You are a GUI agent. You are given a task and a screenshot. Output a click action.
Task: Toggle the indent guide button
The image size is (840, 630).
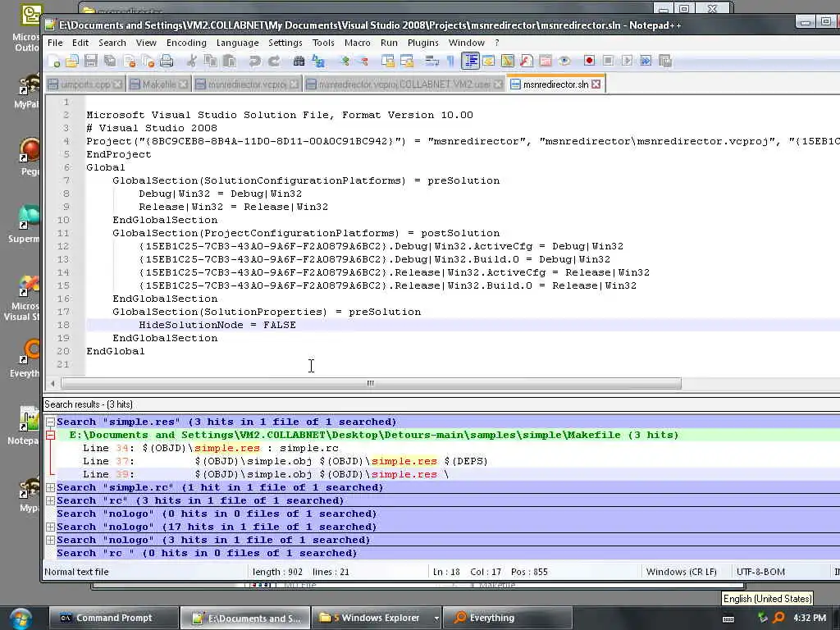pos(470,61)
